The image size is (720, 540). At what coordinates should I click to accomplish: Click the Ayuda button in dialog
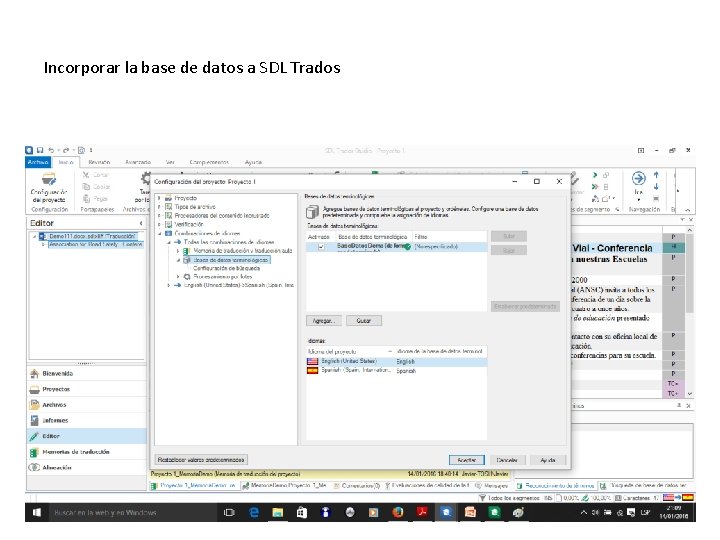pyautogui.click(x=548, y=460)
